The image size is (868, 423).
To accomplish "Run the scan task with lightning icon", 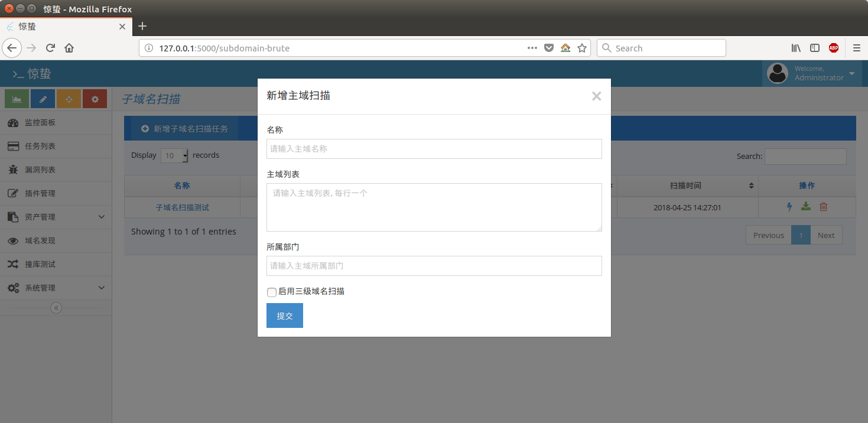I will tap(789, 207).
